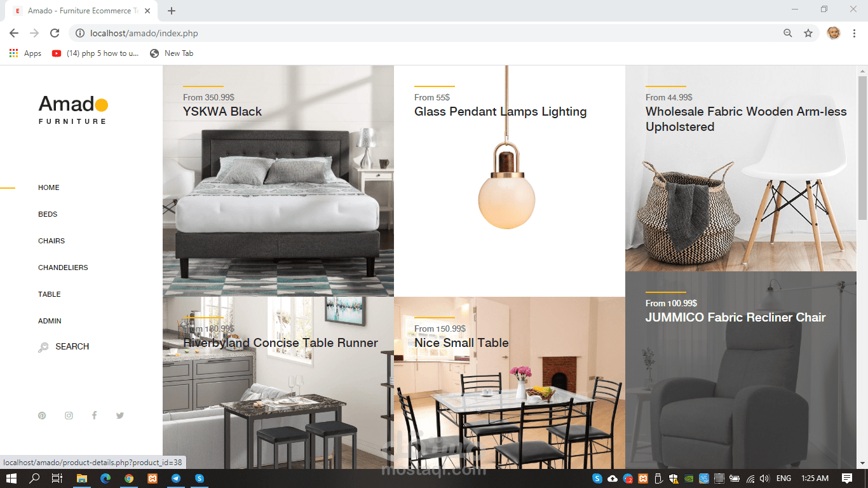
Task: Click the Amado Furniture logo
Action: [73, 109]
